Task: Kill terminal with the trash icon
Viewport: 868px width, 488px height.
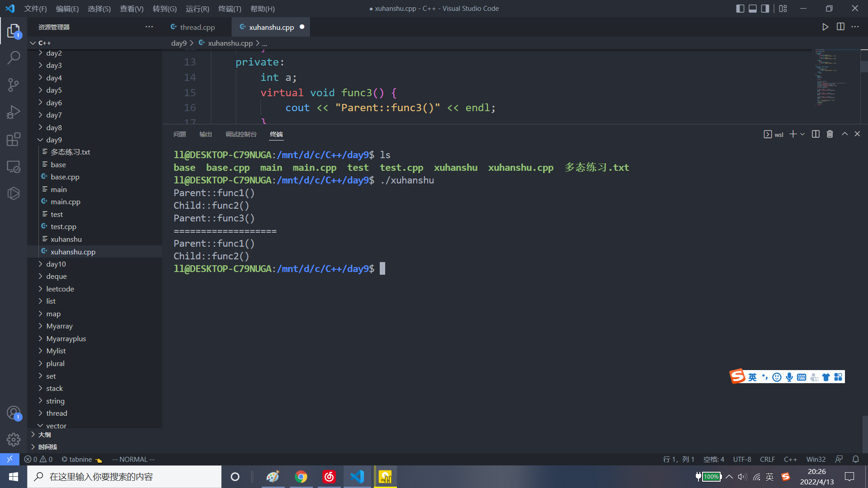Action: [830, 134]
